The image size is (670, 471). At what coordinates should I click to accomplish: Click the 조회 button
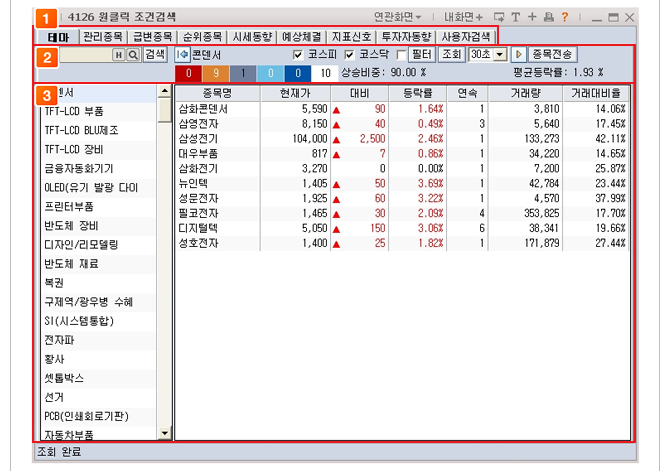coord(451,55)
